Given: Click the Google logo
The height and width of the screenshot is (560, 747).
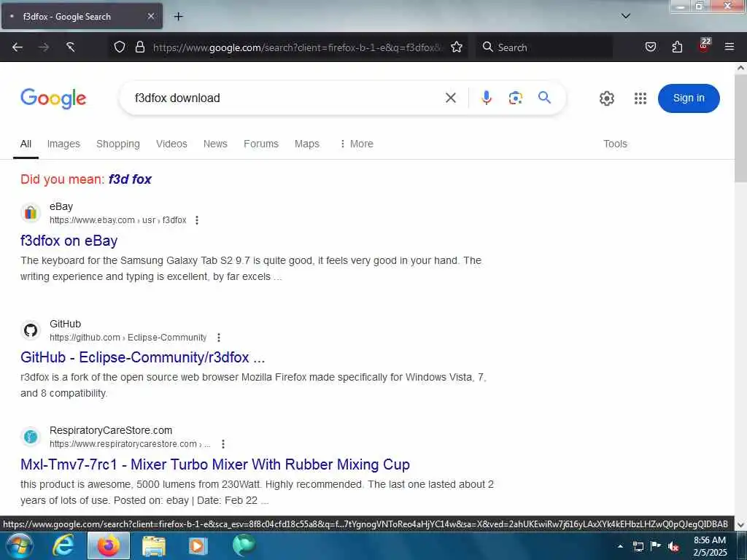Looking at the screenshot, I should click(x=53, y=98).
